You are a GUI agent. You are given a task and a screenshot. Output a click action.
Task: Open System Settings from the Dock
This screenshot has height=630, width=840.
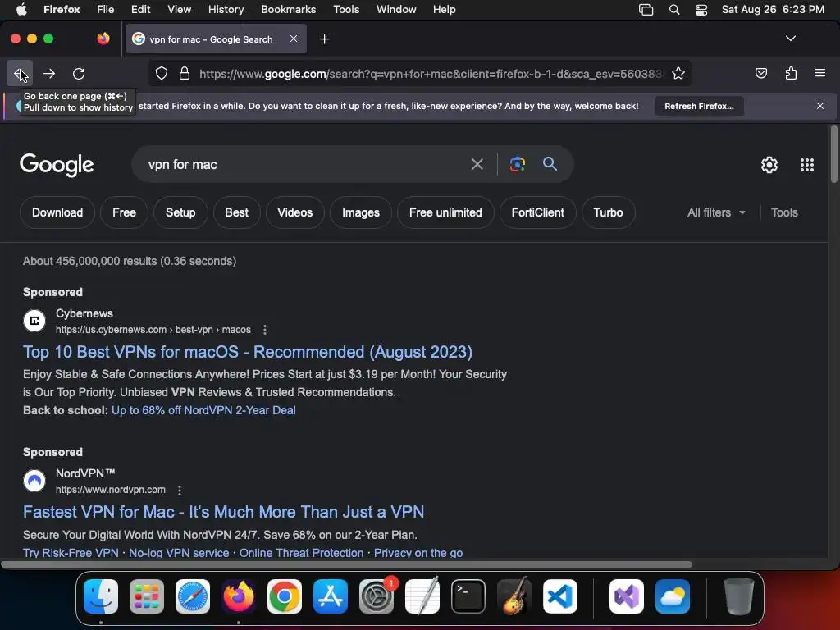point(376,596)
